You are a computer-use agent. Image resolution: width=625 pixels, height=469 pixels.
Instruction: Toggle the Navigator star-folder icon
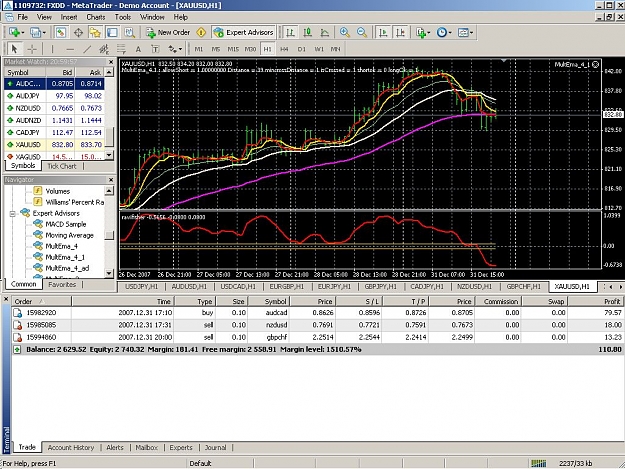95,32
